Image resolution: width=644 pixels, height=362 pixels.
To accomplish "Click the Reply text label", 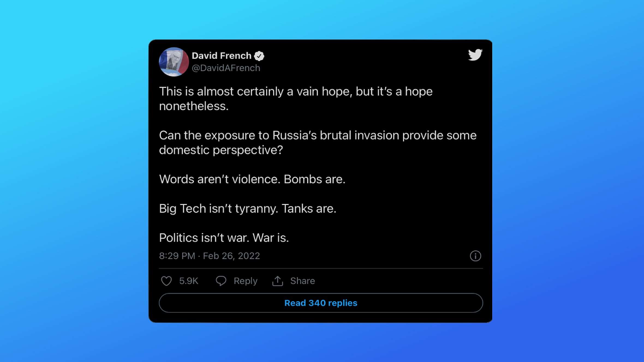I will click(245, 281).
